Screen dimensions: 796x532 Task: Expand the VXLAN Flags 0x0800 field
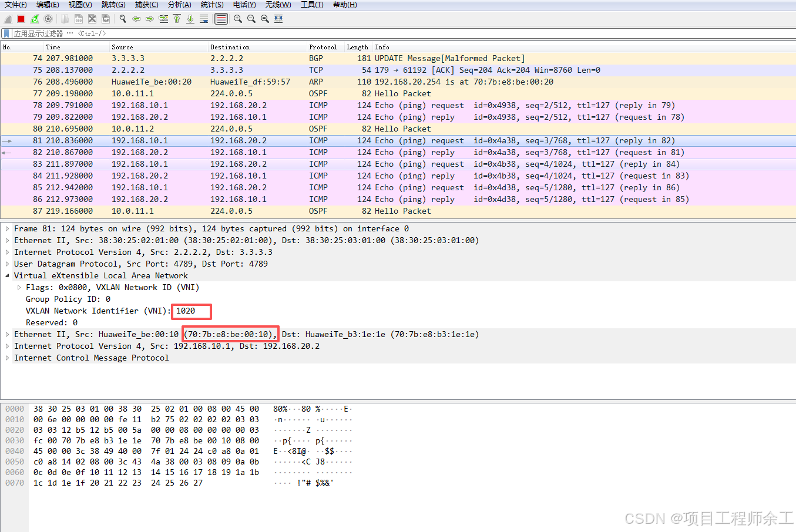(19, 288)
